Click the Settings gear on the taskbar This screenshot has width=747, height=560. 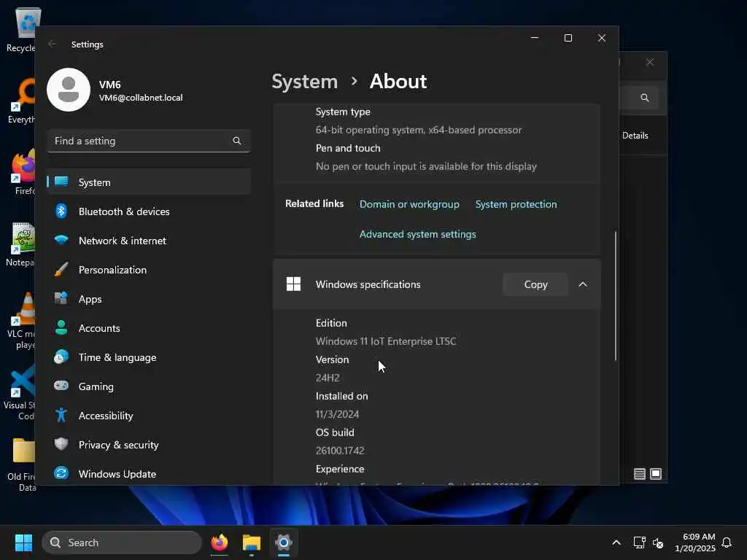(x=284, y=542)
